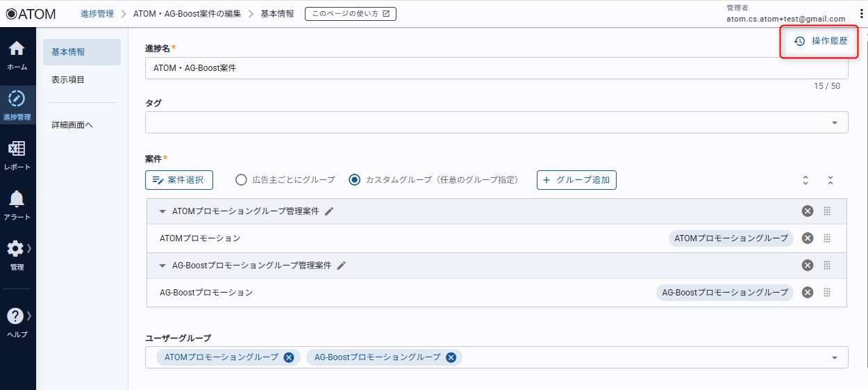Viewport: 868px width, 390px height.
Task: Open the three-dot account menu
Action: tap(861, 14)
